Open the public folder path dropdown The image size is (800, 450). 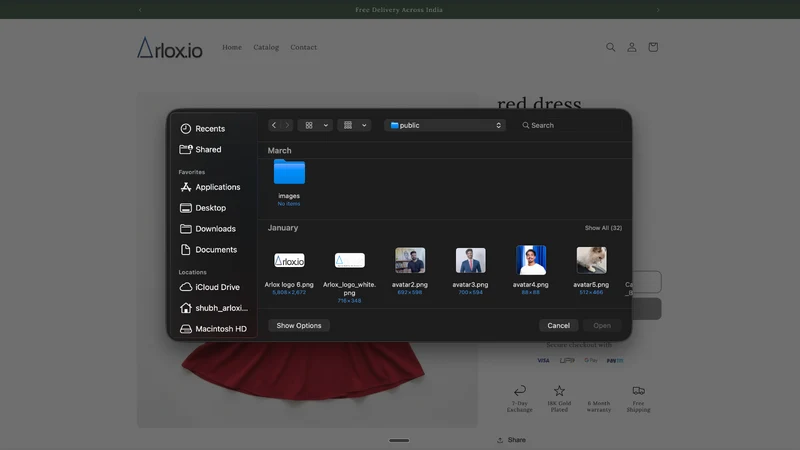click(x=445, y=125)
